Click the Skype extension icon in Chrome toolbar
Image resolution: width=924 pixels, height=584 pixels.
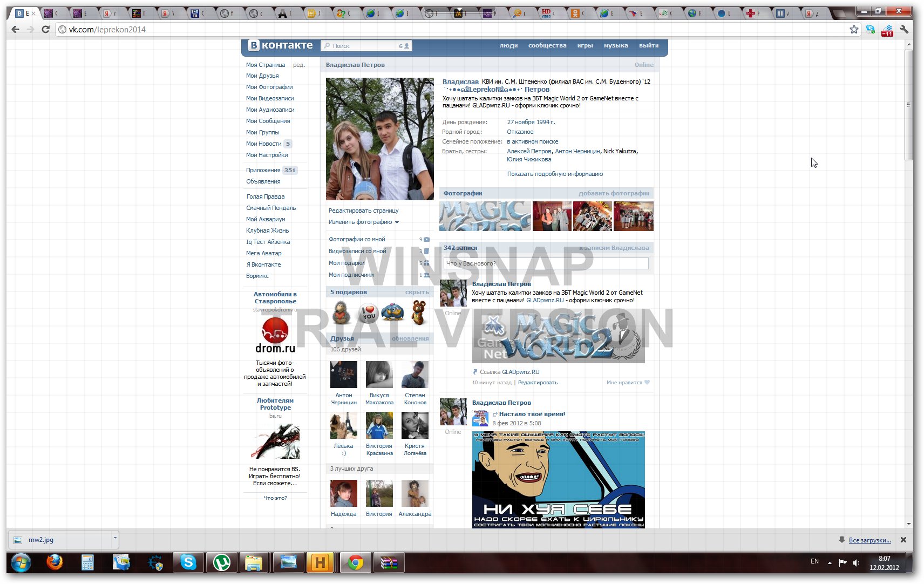pyautogui.click(x=870, y=30)
